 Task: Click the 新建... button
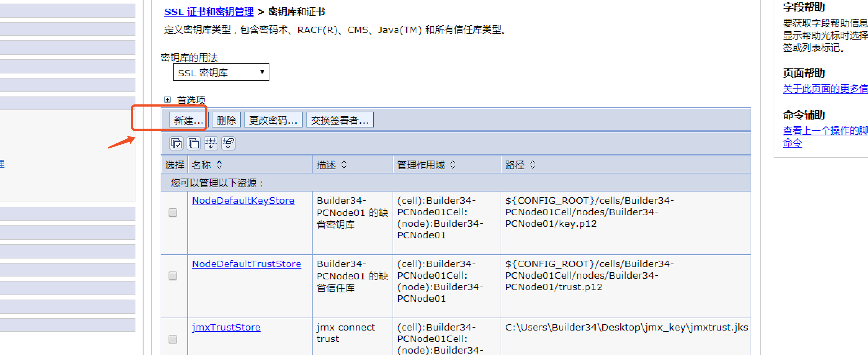pyautogui.click(x=188, y=120)
